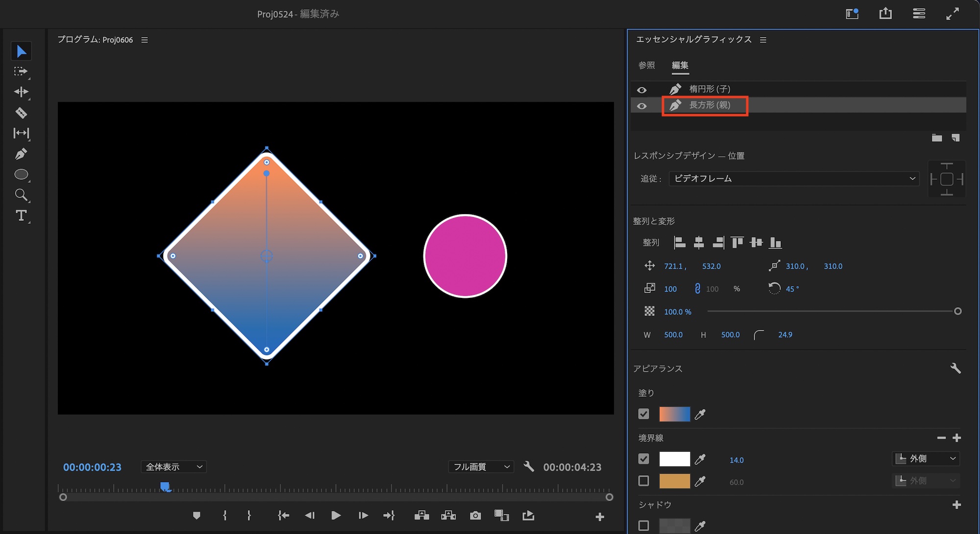Screen dimensions: 980x534
Task: Enable the second stroke checkbox
Action: coord(644,481)
